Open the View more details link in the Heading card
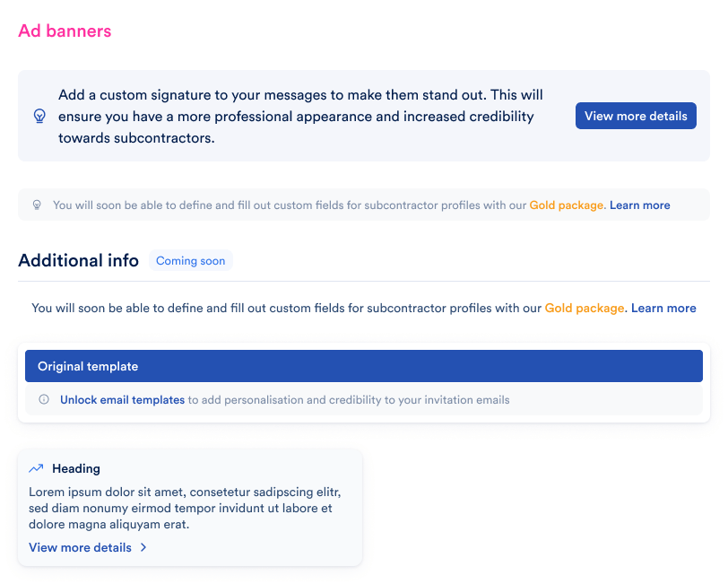The image size is (728, 584). pos(80,547)
